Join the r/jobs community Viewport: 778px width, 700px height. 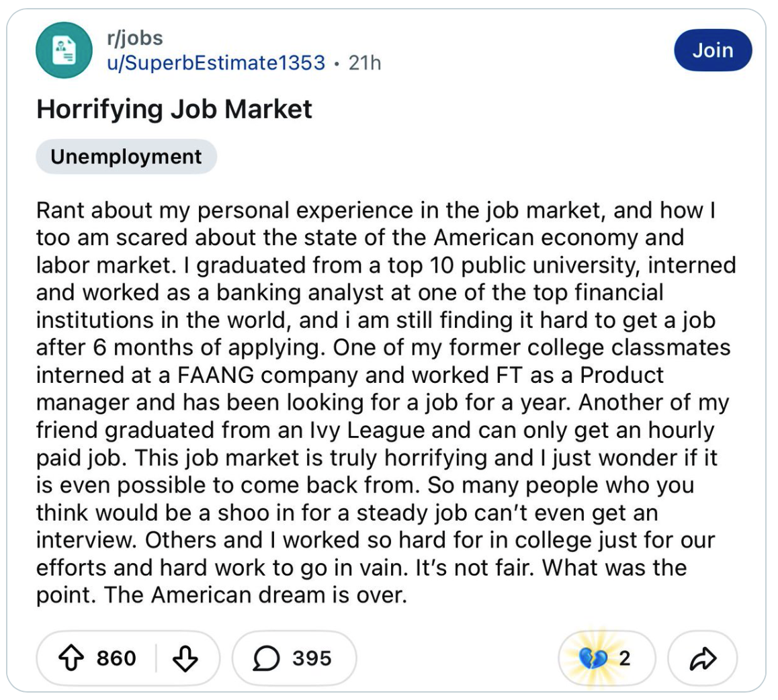(x=713, y=50)
